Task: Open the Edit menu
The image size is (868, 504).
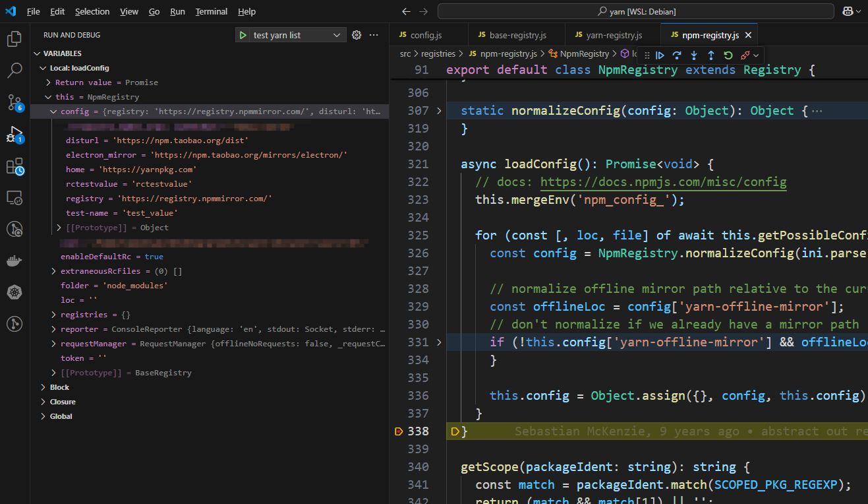Action: point(57,11)
